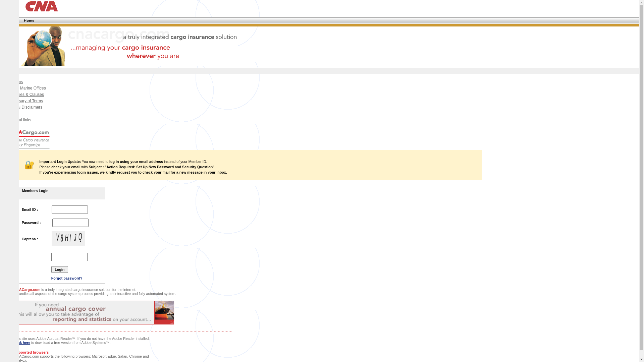
Task: Click the cnacargo.com banner image
Action: point(129,46)
